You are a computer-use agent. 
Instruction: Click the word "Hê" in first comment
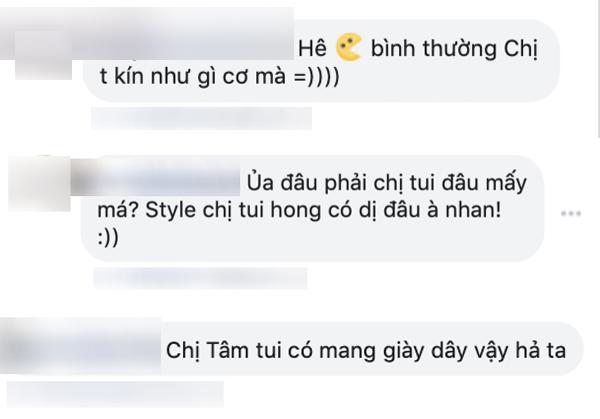(x=313, y=48)
